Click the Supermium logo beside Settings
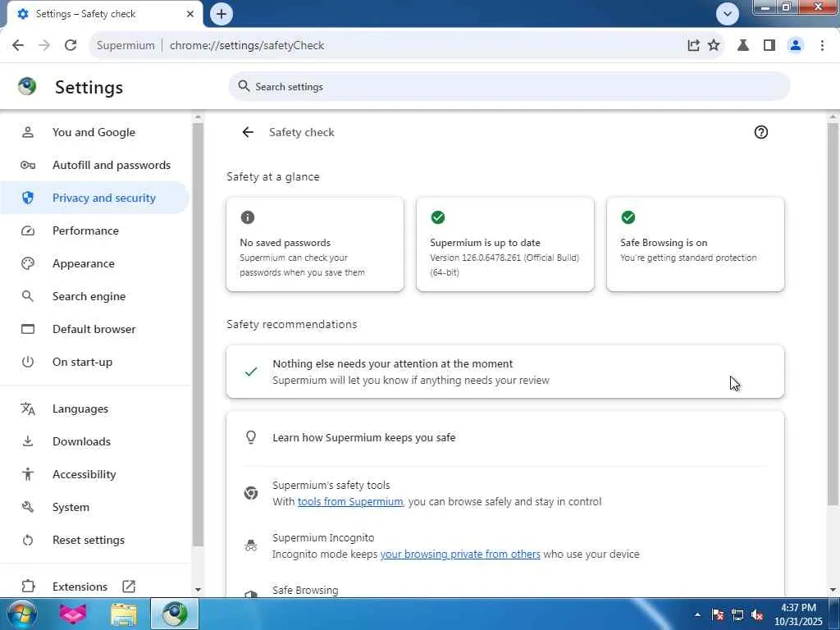Screen dimensions: 840x630 point(27,86)
